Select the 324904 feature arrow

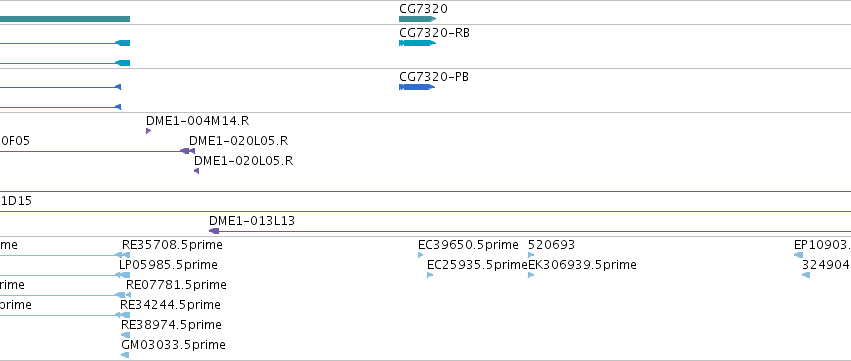(806, 275)
